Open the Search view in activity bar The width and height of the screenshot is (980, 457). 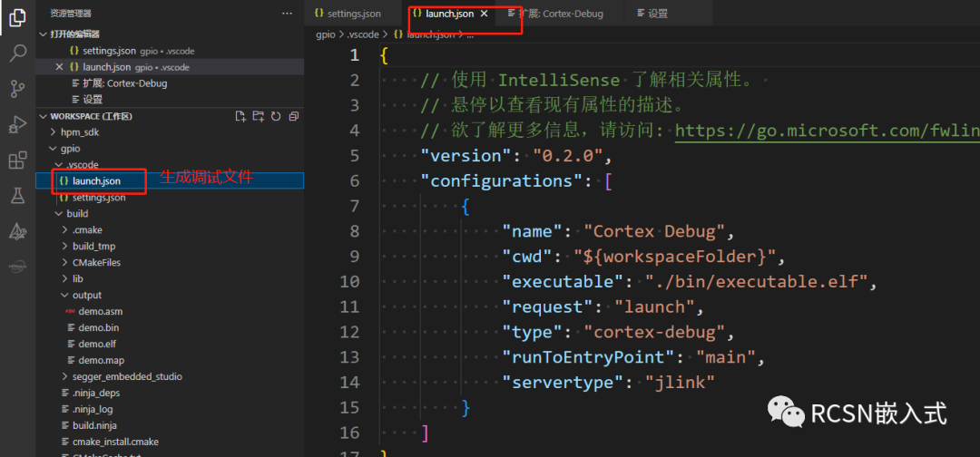pos(17,53)
